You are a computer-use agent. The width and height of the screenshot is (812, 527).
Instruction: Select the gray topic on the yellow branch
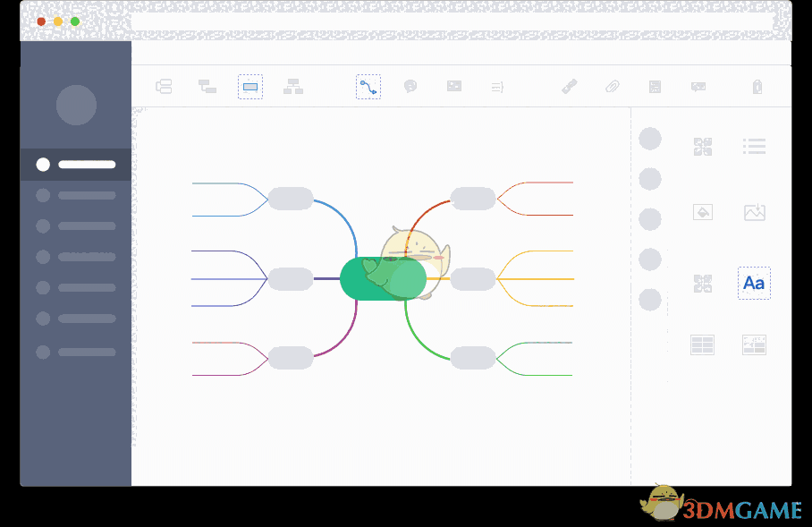point(473,279)
